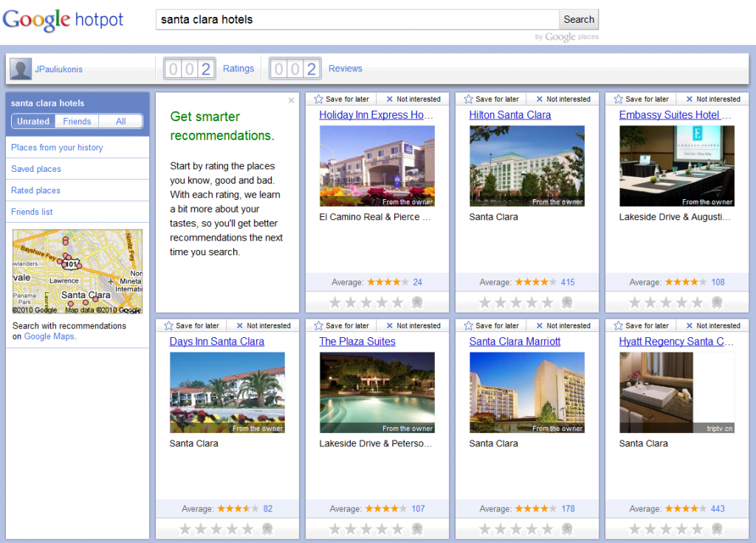Click the Santa Clara map thumbnail
Image resolution: width=756 pixels, height=543 pixels.
[x=78, y=271]
